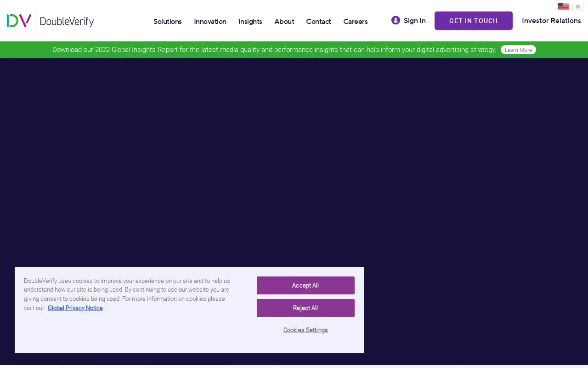Click the DoubleVerify logo
Viewport: 588px width, 368px height.
coord(51,21)
